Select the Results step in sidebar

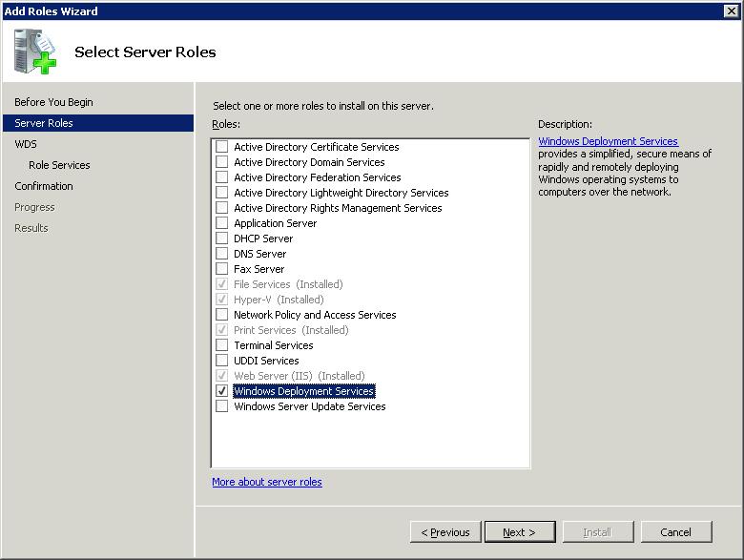[31, 228]
